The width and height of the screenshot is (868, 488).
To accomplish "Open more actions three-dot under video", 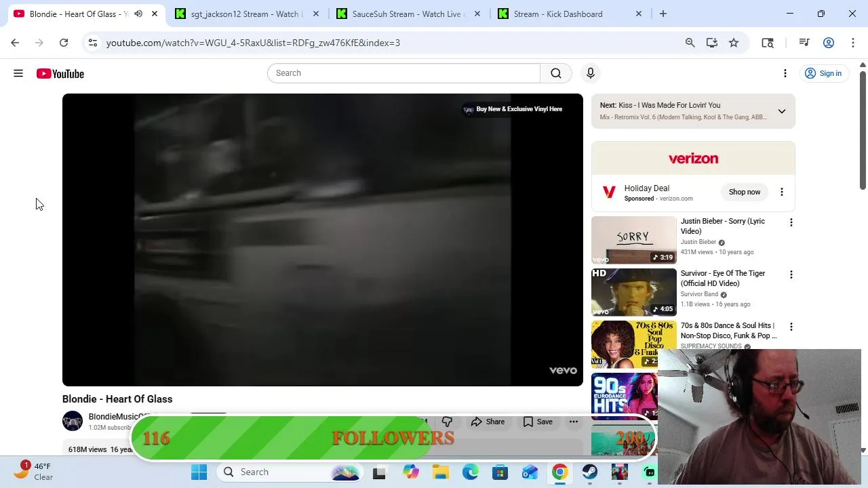I will 574,422.
